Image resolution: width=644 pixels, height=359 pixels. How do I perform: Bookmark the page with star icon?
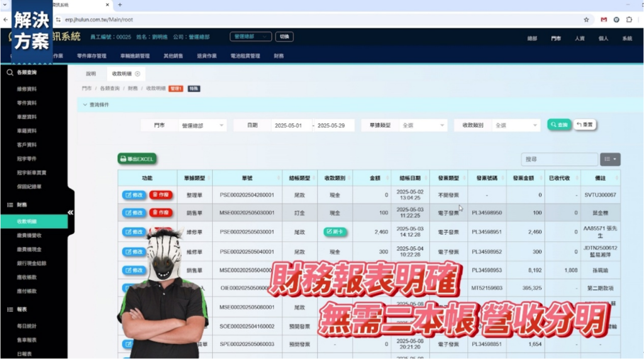pos(586,19)
